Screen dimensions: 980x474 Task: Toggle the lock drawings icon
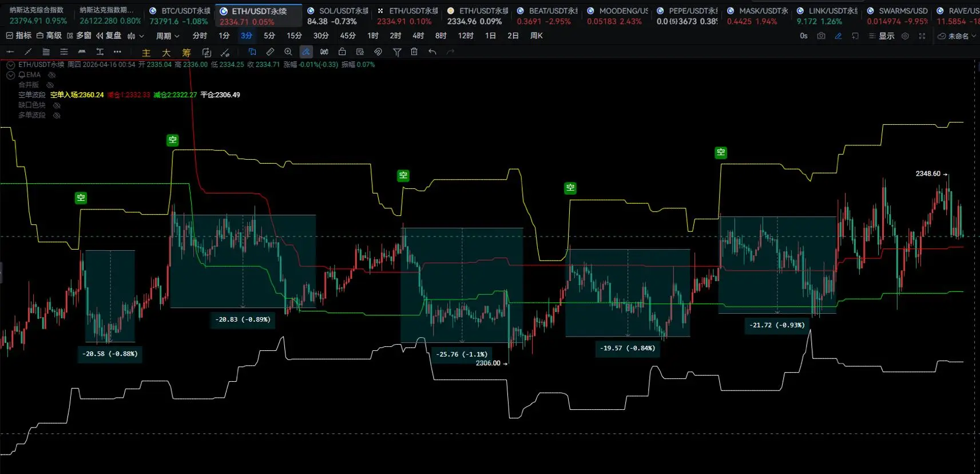coord(342,52)
